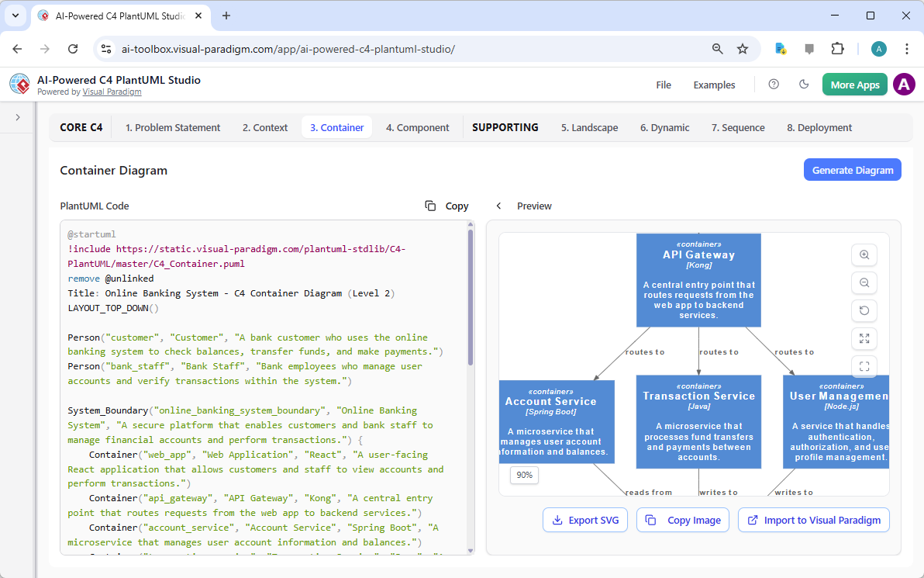
Task: Open the Examples menu
Action: coord(714,85)
